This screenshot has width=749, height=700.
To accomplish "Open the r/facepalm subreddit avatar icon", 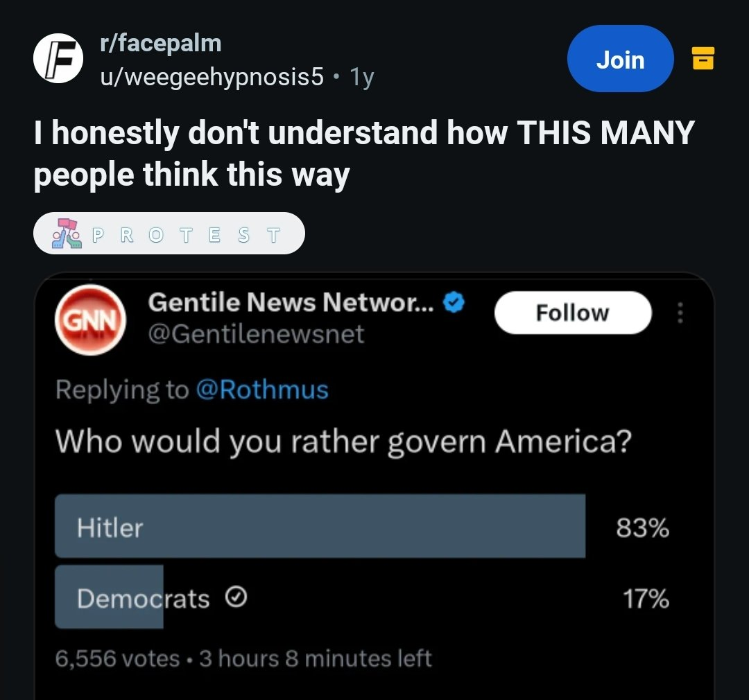I will tap(58, 58).
